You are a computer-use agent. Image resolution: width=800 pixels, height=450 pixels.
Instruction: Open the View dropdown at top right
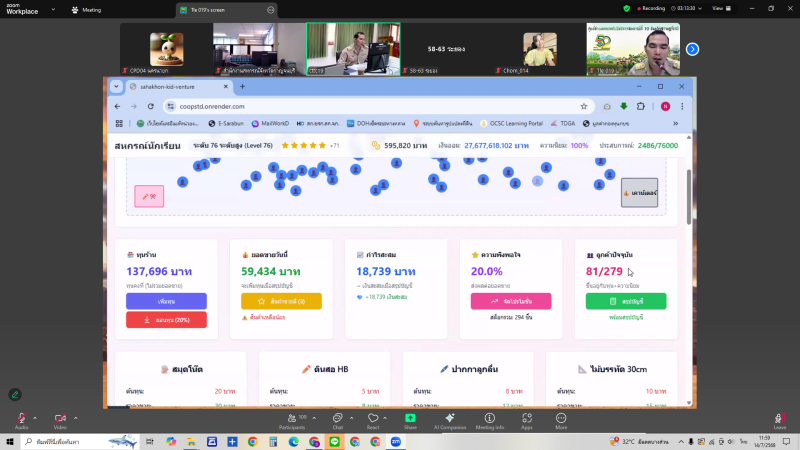(719, 9)
